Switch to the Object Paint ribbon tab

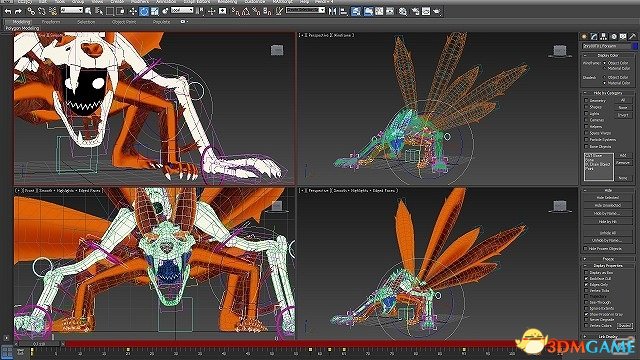pos(124,22)
